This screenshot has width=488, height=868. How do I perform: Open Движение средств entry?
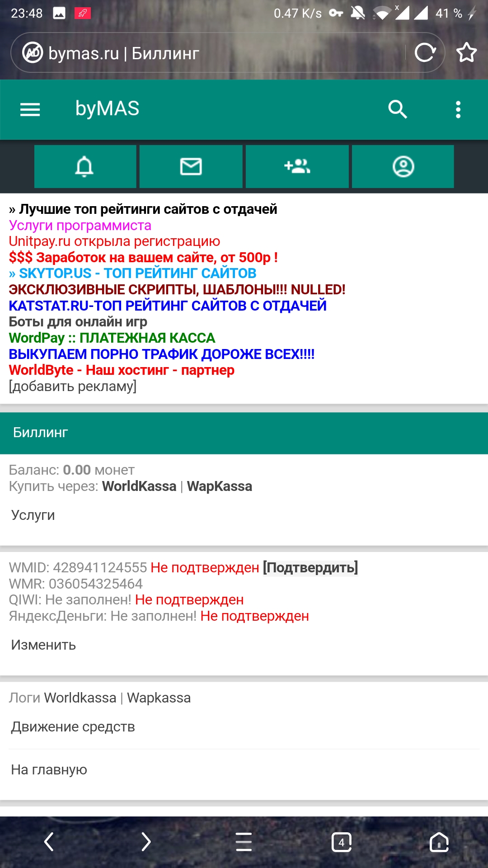pyautogui.click(x=73, y=726)
